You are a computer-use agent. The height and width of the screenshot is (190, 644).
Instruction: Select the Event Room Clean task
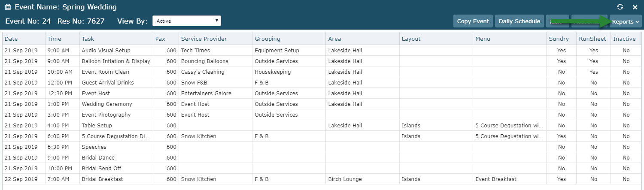[105, 72]
